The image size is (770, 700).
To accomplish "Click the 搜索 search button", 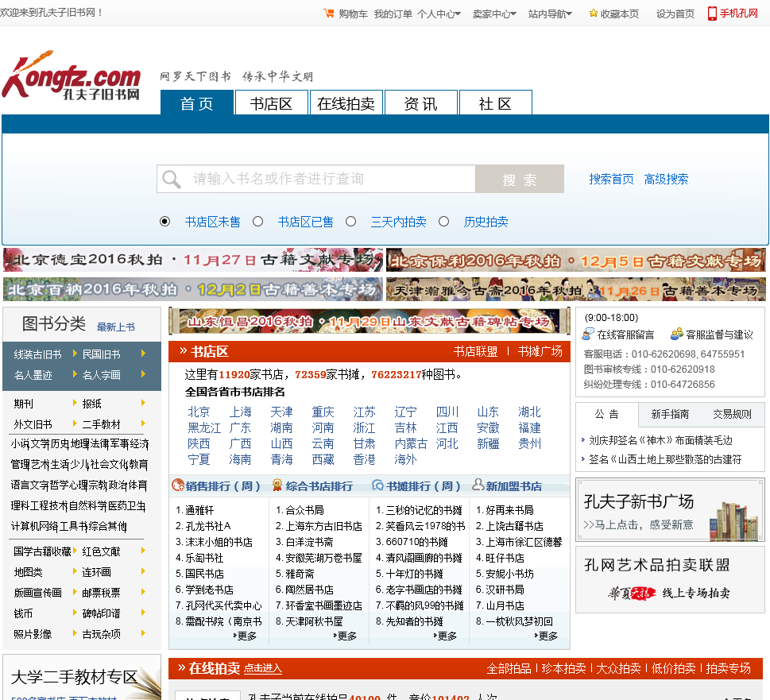I will 520,180.
